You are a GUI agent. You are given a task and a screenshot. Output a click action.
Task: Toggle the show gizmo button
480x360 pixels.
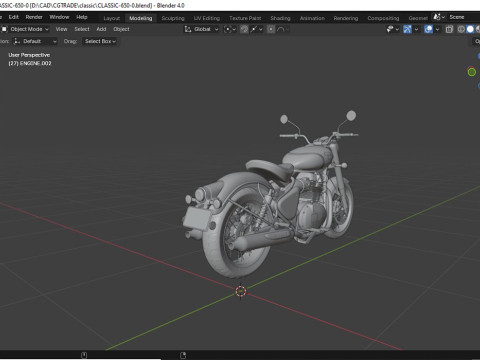click(x=407, y=29)
